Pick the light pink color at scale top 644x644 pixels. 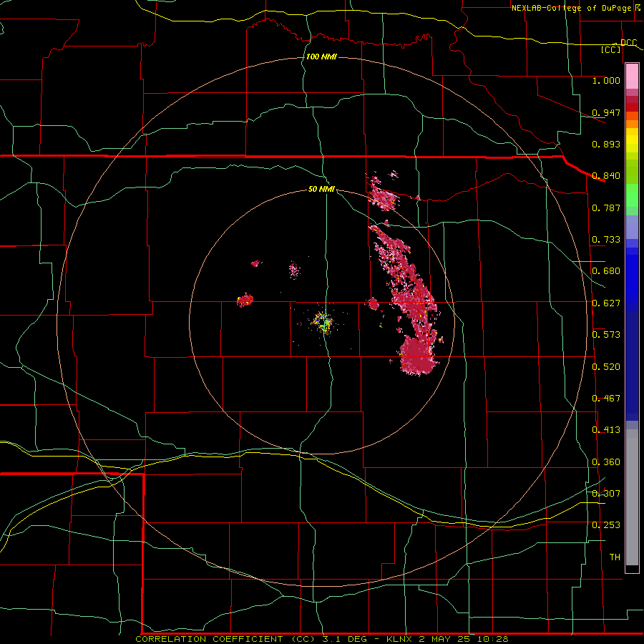tap(632, 76)
